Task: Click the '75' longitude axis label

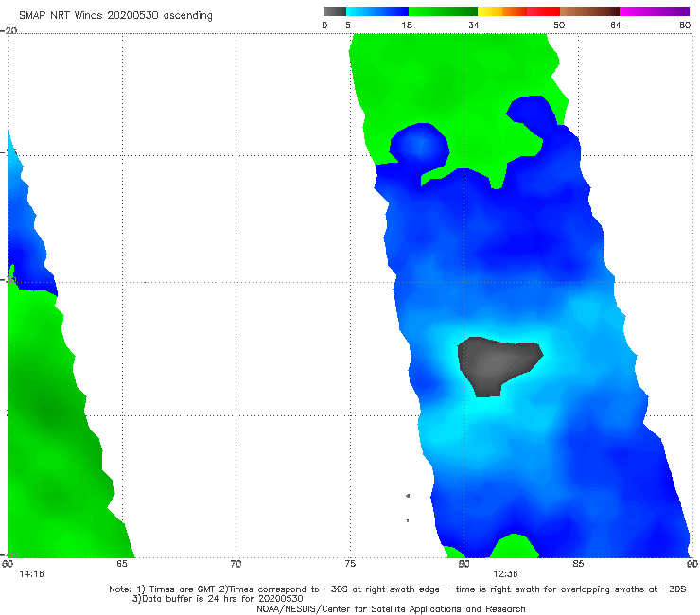Action: click(350, 564)
